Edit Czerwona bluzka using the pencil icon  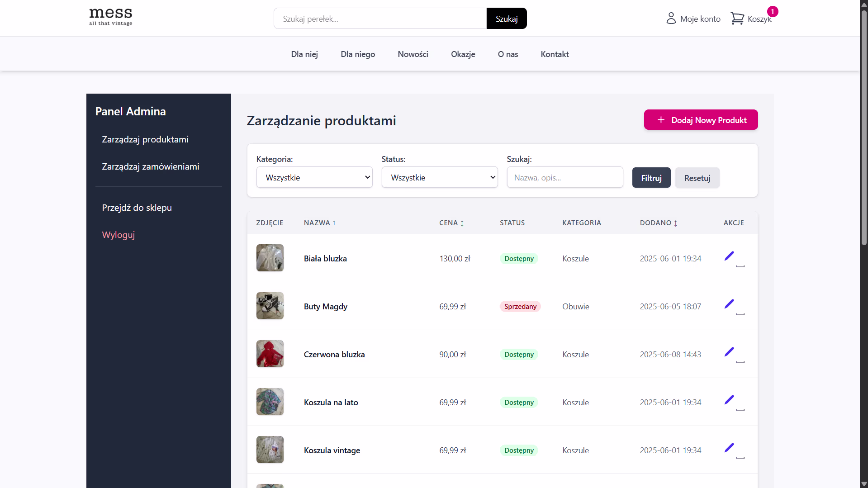[729, 352]
